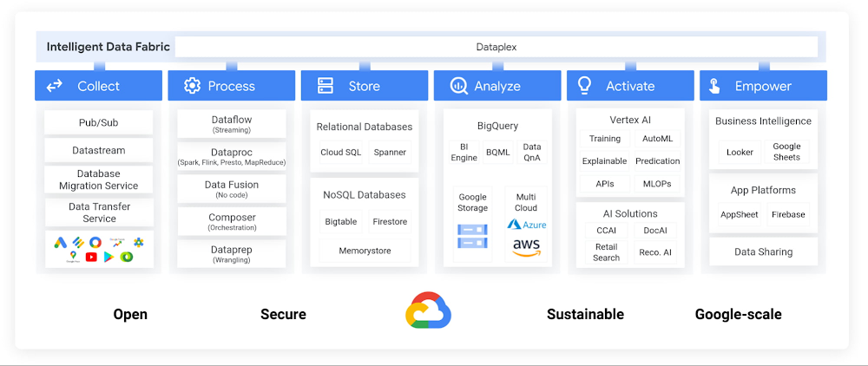Select the AppSheet box
868x366 pixels.
click(x=740, y=214)
